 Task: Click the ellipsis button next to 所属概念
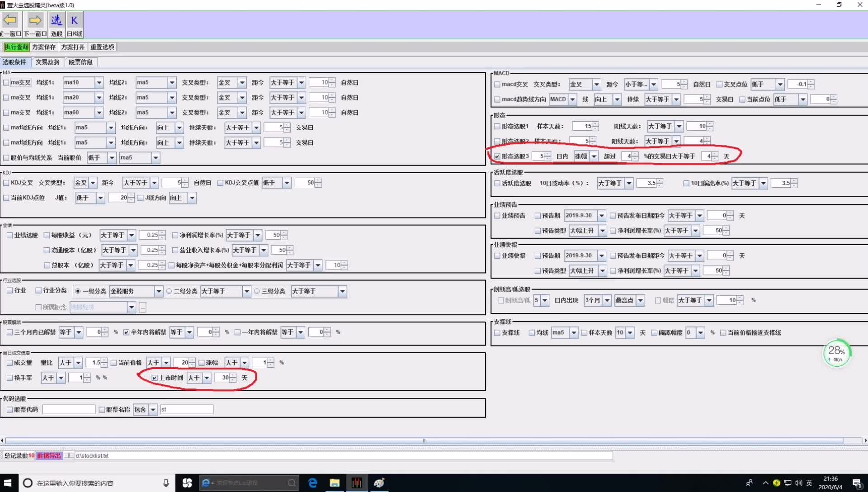142,307
